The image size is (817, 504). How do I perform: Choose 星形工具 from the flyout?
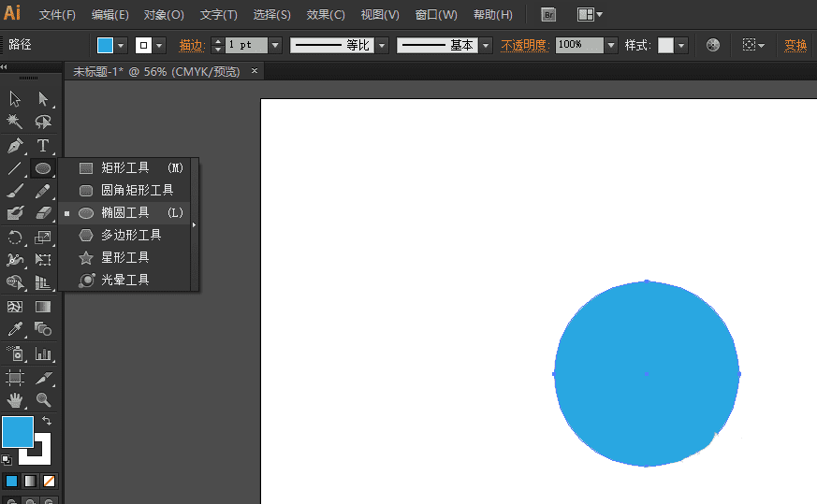(x=125, y=257)
